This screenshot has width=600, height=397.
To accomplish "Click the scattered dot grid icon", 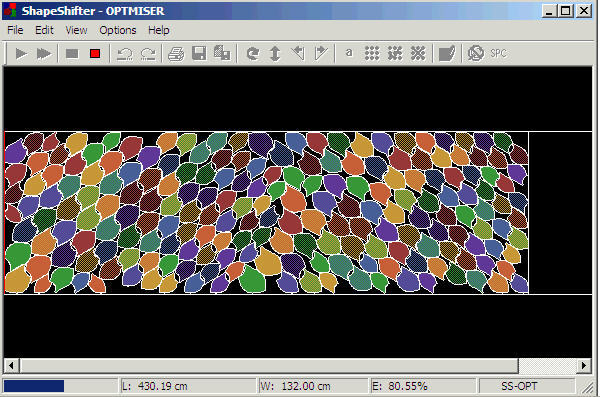I will pos(395,53).
